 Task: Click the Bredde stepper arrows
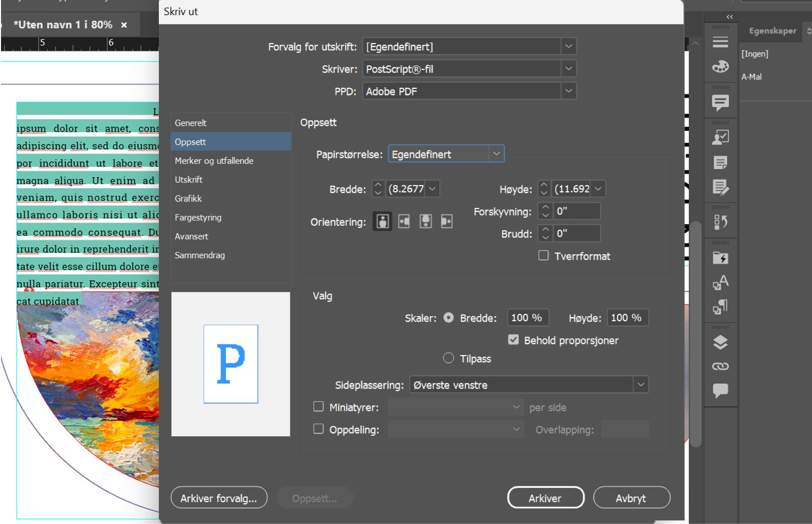click(378, 189)
